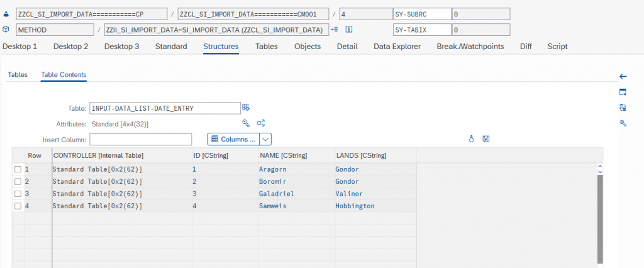This screenshot has height=268, width=644.
Task: Click the class icon beside program field
Action: click(6, 14)
